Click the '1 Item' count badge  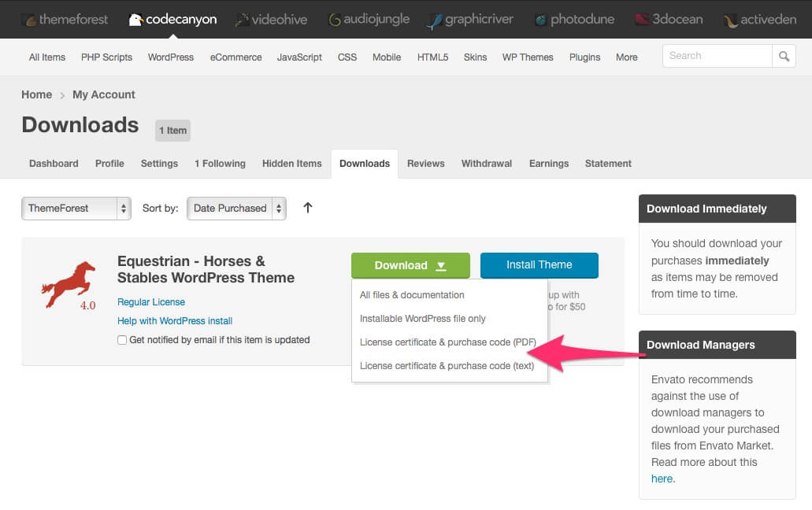coord(173,131)
